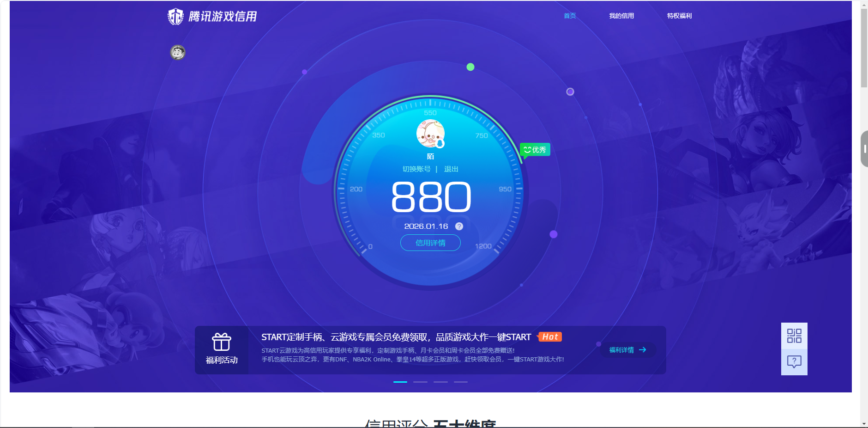Click the Tencent Game Credit shield logo
Image resolution: width=868 pixels, height=428 pixels.
175,17
